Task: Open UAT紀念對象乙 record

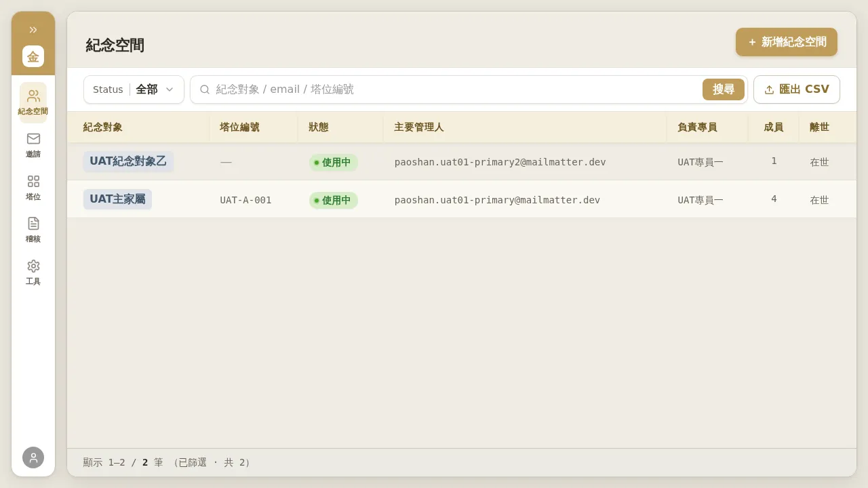Action: pyautogui.click(x=128, y=161)
